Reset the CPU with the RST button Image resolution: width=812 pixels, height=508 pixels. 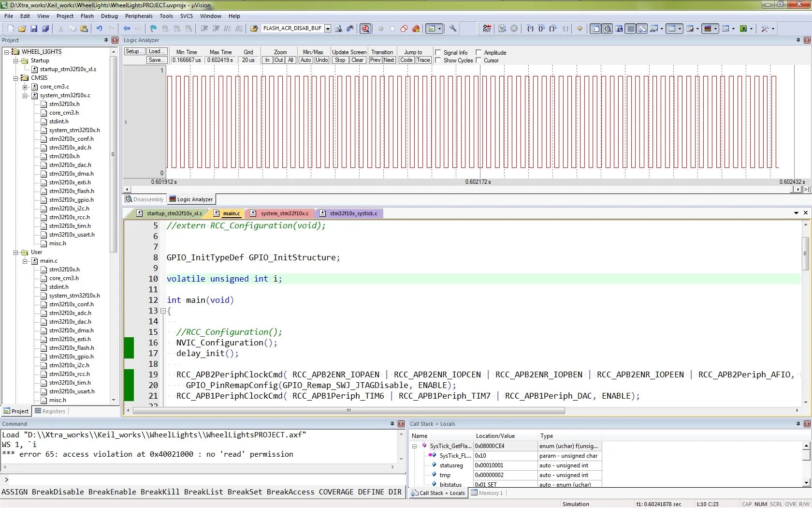pyautogui.click(x=487, y=29)
